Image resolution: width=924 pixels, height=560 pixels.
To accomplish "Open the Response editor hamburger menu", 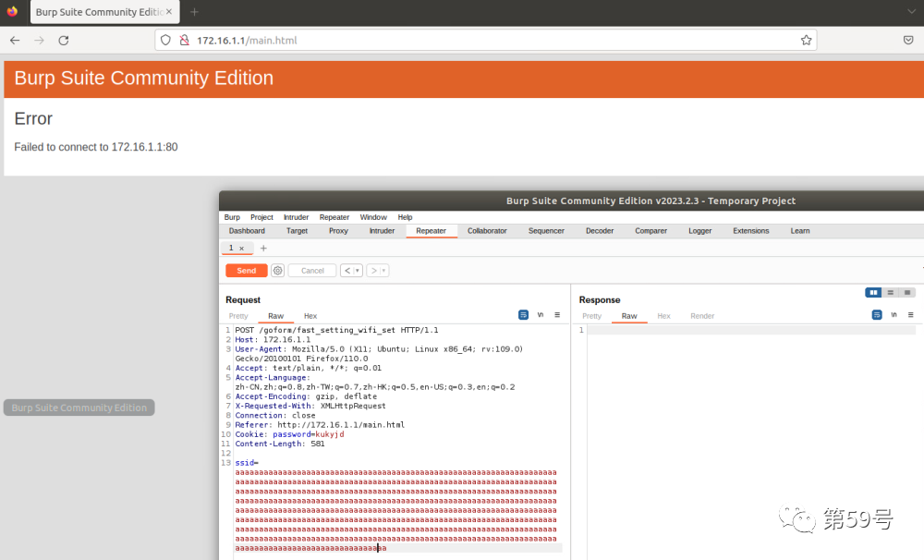I will point(911,315).
